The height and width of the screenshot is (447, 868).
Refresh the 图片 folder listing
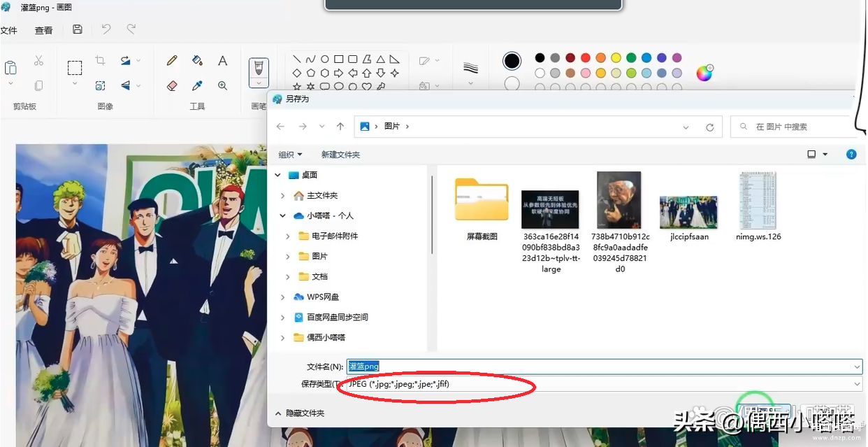(x=710, y=127)
